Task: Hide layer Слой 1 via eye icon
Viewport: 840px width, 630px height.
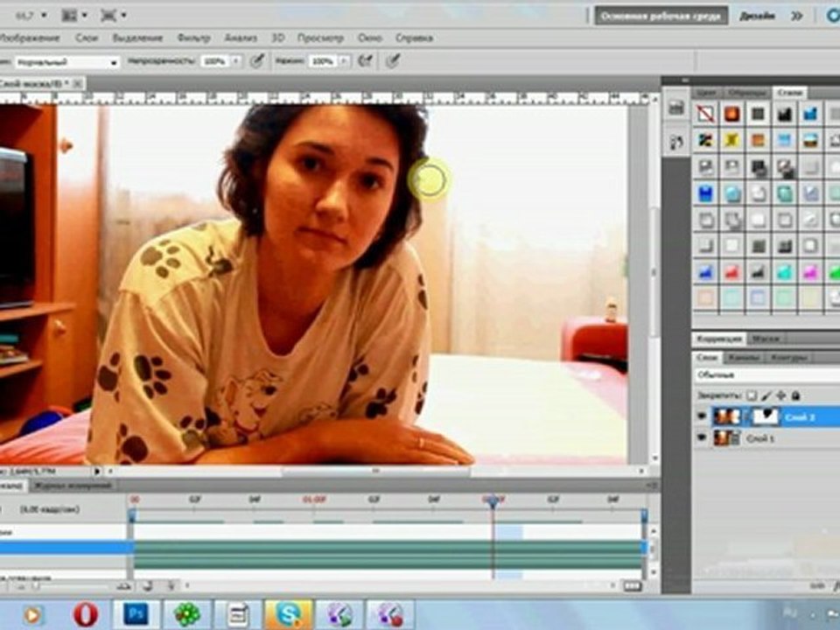Action: 702,438
